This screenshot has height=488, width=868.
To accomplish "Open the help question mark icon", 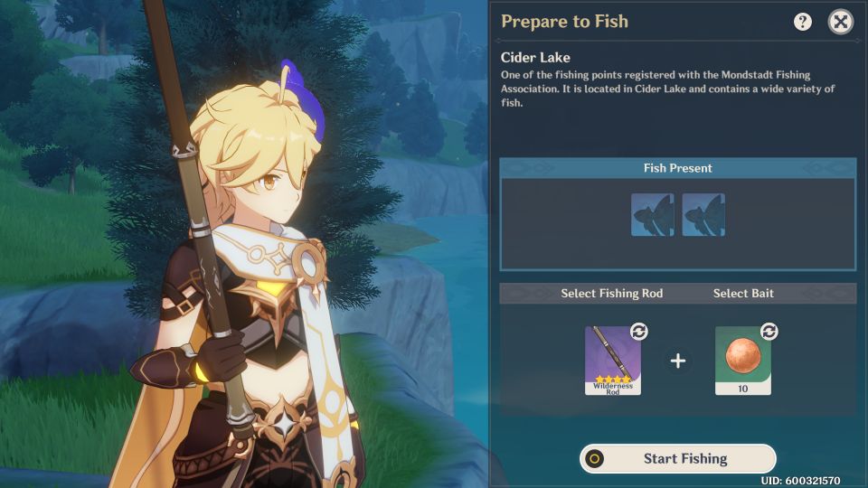I will pos(803,22).
